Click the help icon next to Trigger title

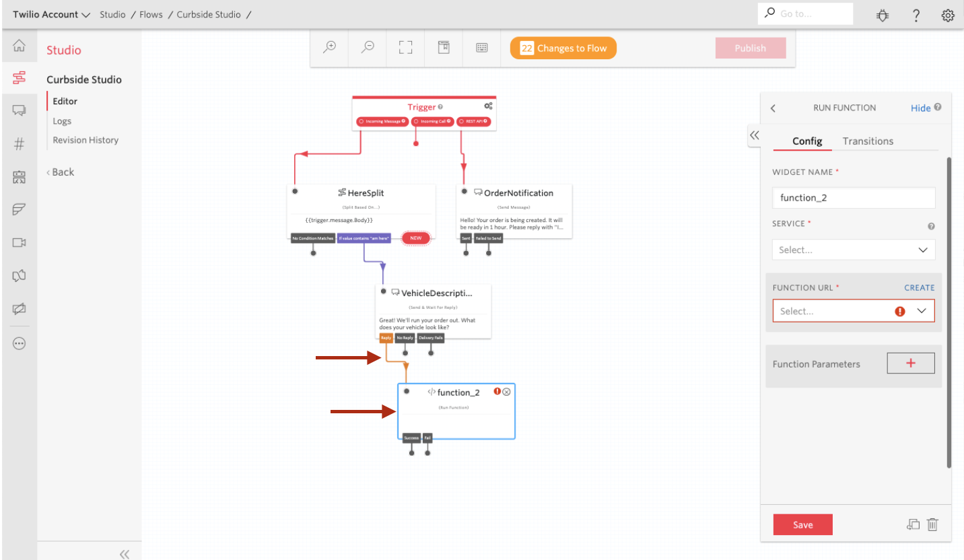point(440,107)
